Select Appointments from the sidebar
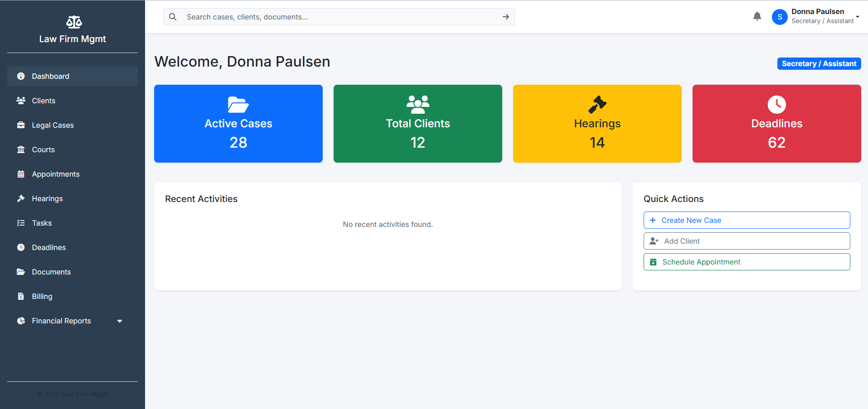The image size is (868, 409). (73, 174)
